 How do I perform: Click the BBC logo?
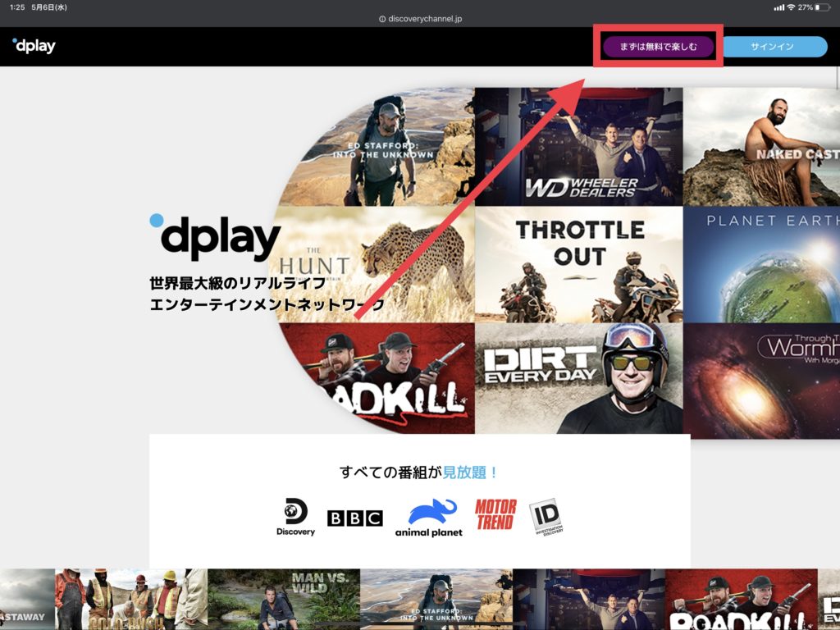click(x=354, y=518)
